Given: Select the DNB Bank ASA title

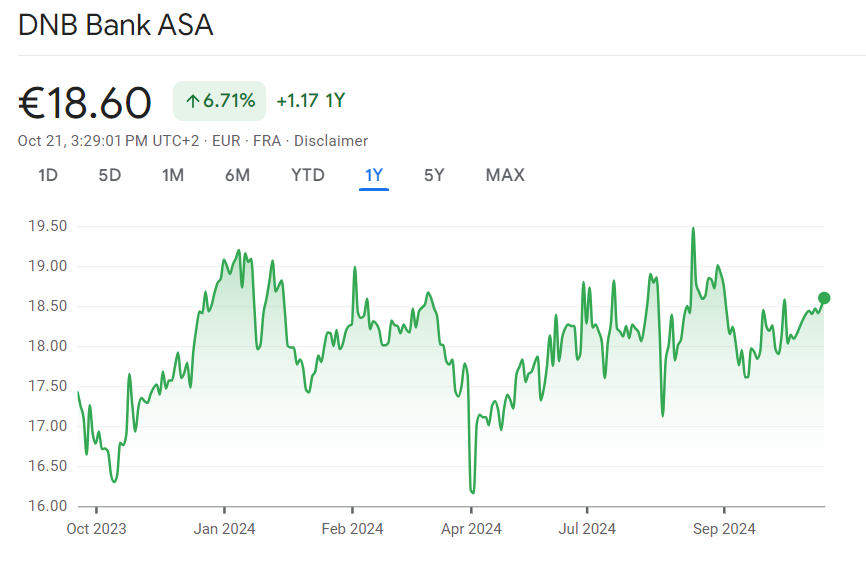Looking at the screenshot, I should [115, 25].
